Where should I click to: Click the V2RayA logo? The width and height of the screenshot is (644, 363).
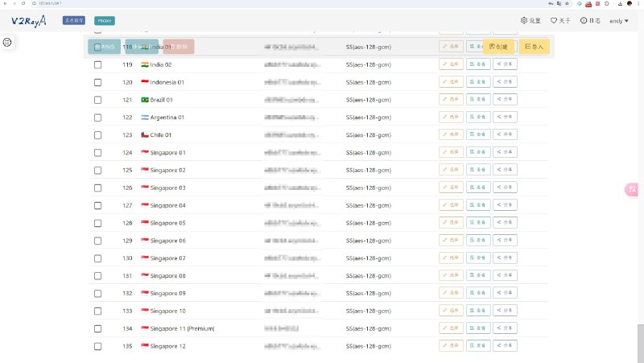tap(29, 20)
